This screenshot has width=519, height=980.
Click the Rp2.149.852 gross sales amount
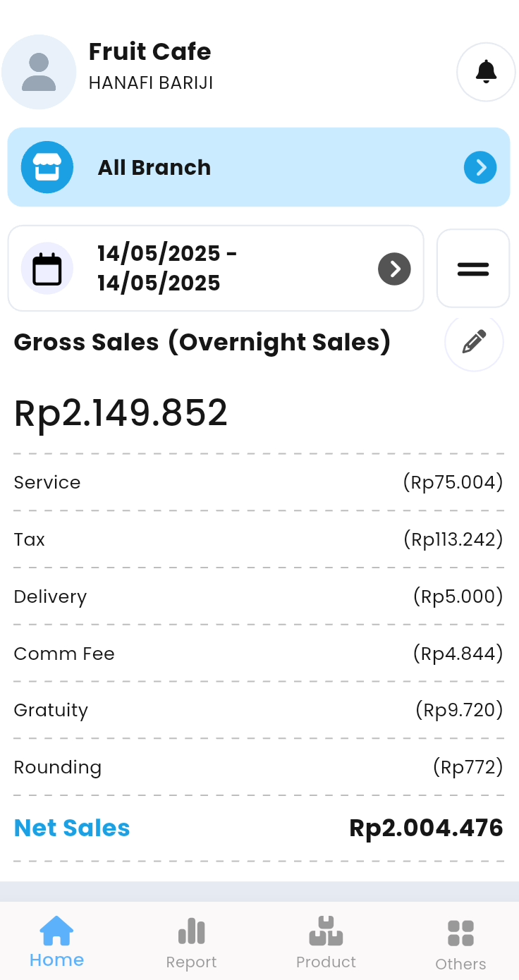(x=121, y=413)
